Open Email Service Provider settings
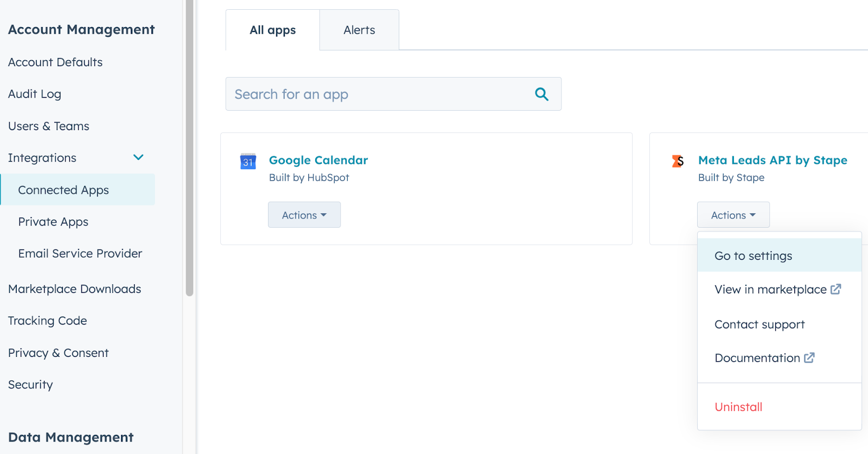This screenshot has width=868, height=454. [80, 253]
